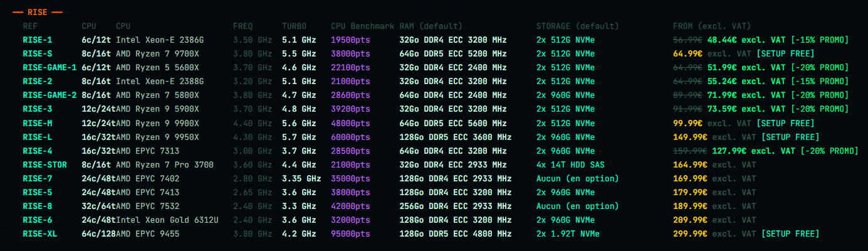Open the RISE-GAME-1 offer

(x=50, y=68)
